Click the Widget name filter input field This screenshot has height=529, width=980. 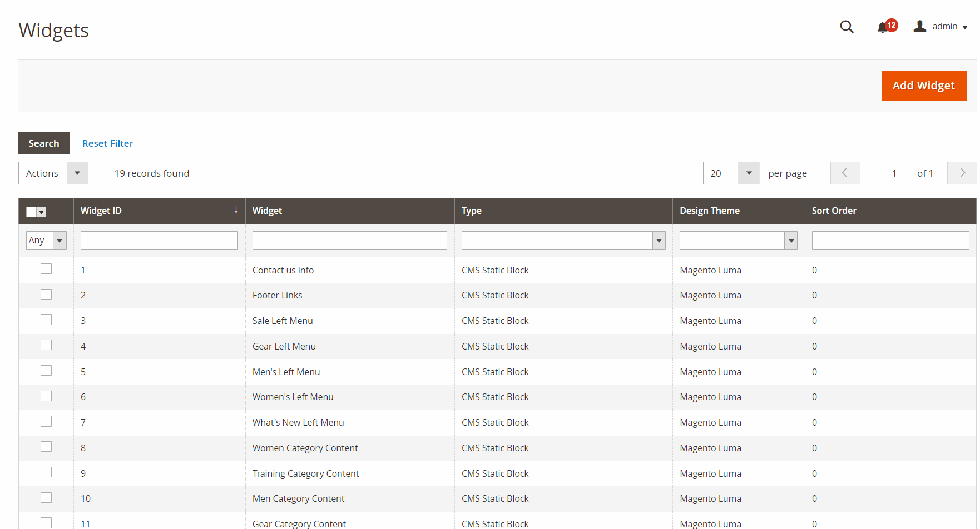coord(349,241)
